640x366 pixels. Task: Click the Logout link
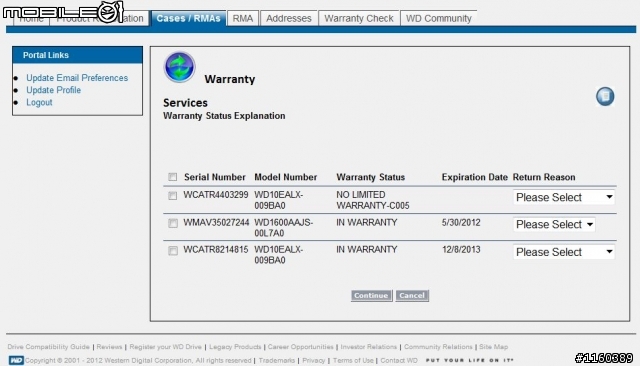(39, 102)
